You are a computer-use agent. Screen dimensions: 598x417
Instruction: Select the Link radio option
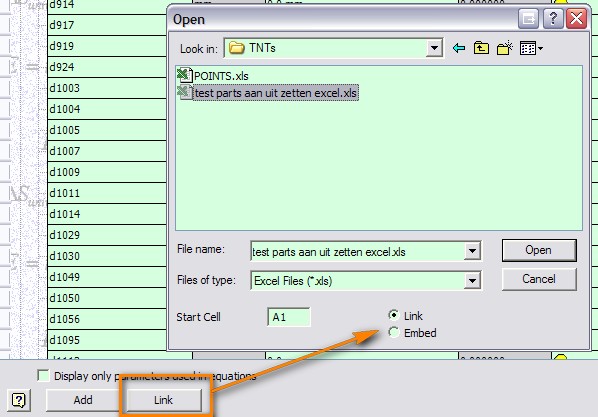pos(394,315)
